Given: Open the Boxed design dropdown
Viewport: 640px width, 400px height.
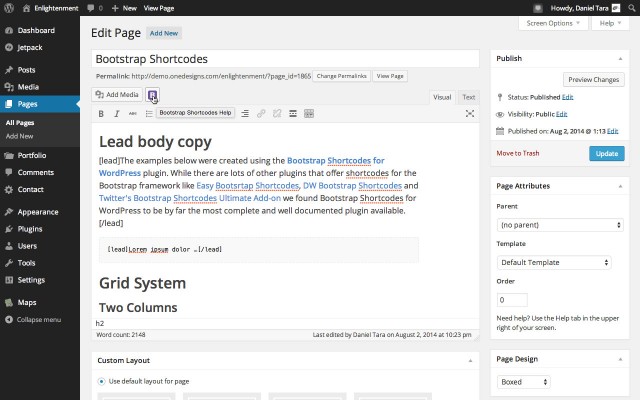Looking at the screenshot, I should pos(523,382).
